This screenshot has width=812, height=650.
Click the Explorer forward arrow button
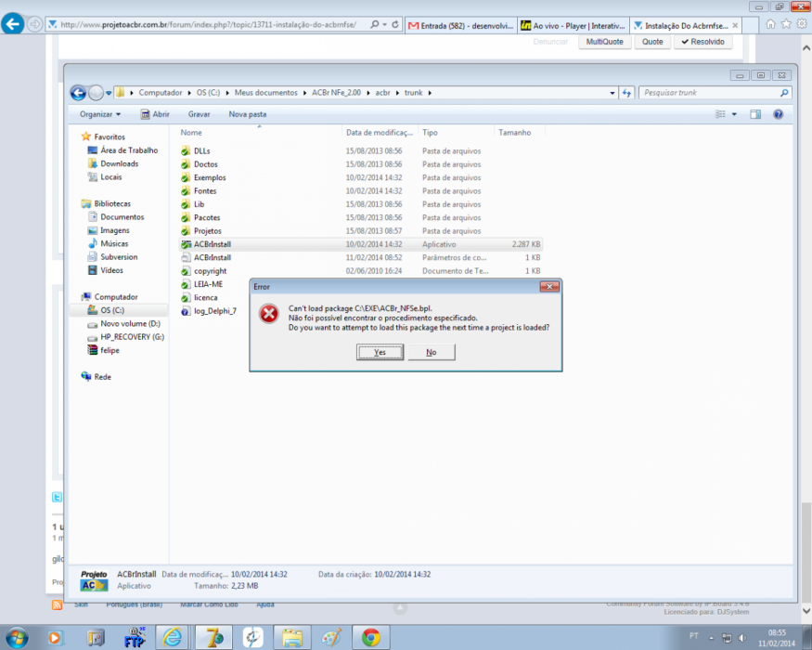point(96,93)
